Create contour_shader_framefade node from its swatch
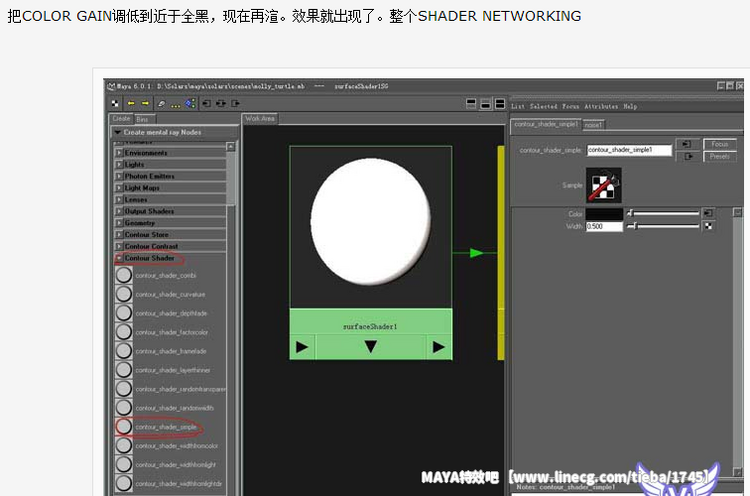 [124, 351]
